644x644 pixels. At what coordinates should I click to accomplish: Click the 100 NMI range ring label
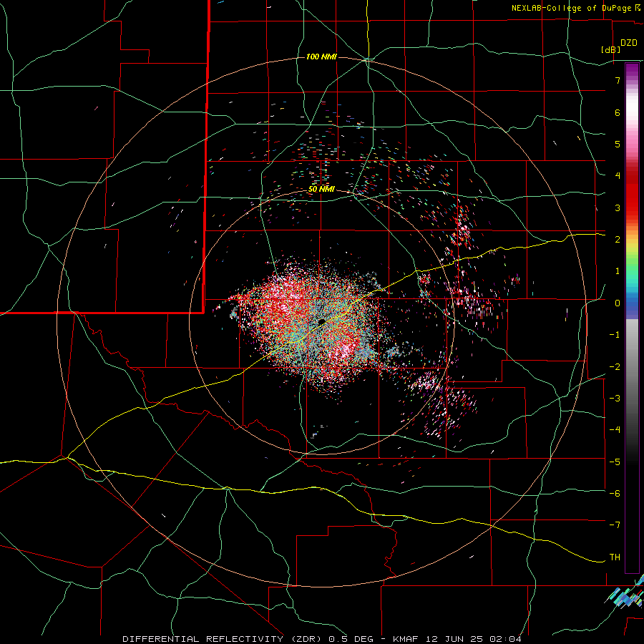321,57
